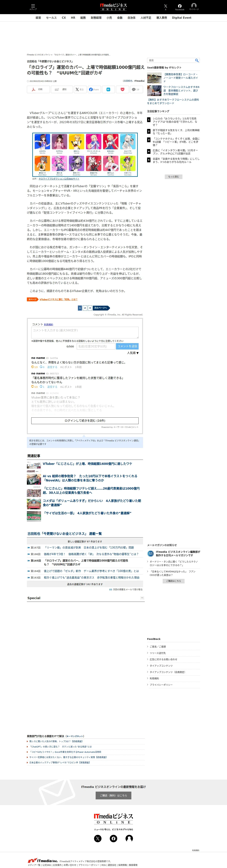The height and width of the screenshot is (868, 227).
Task: Click 次のページへ pagination button
Action: point(101,308)
